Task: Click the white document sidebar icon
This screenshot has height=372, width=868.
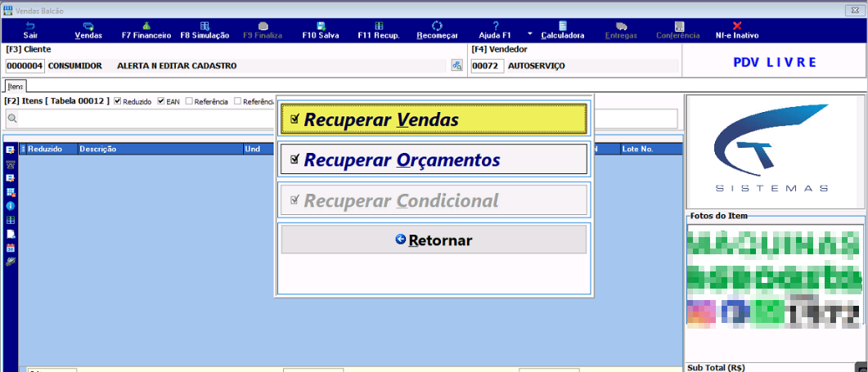Action: 10,234
